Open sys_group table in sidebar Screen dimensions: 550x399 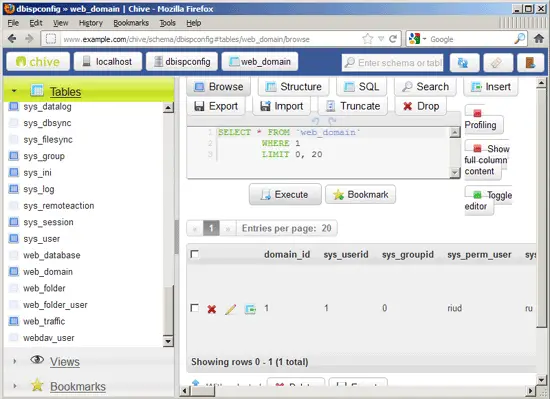click(x=44, y=156)
